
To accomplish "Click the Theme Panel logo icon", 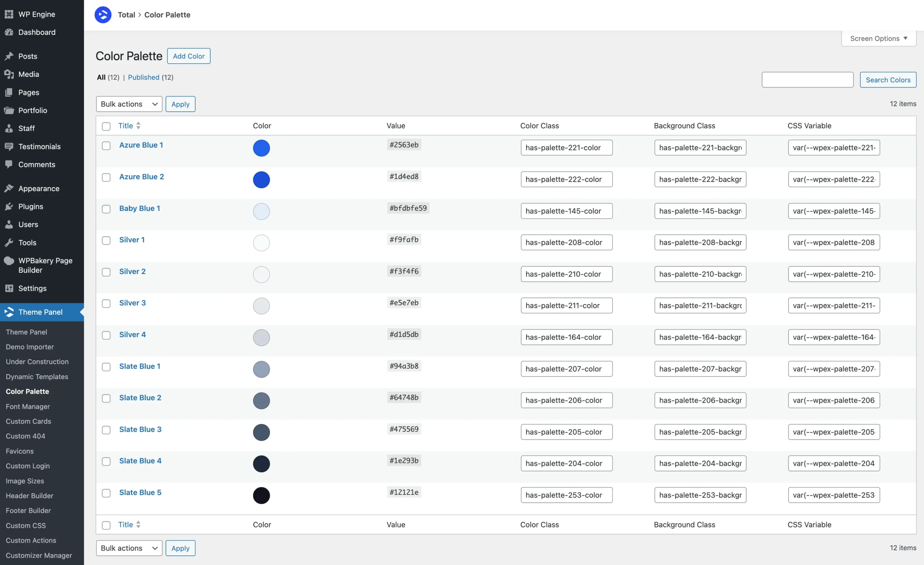I will tap(9, 312).
